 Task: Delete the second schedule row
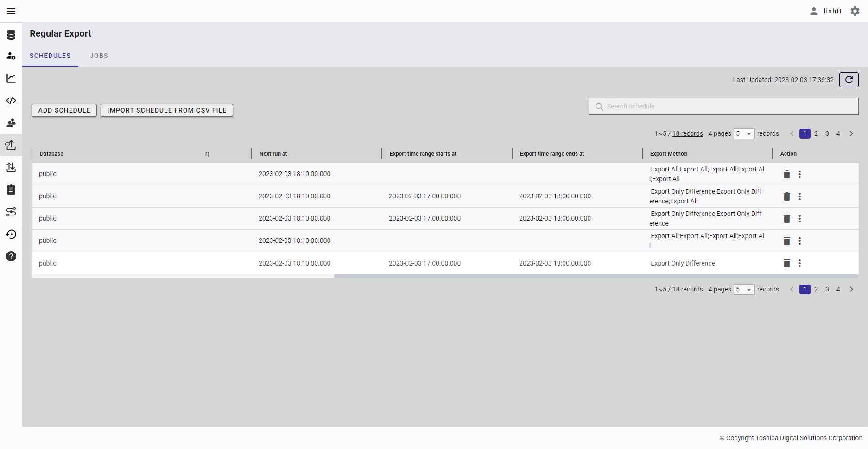(787, 196)
